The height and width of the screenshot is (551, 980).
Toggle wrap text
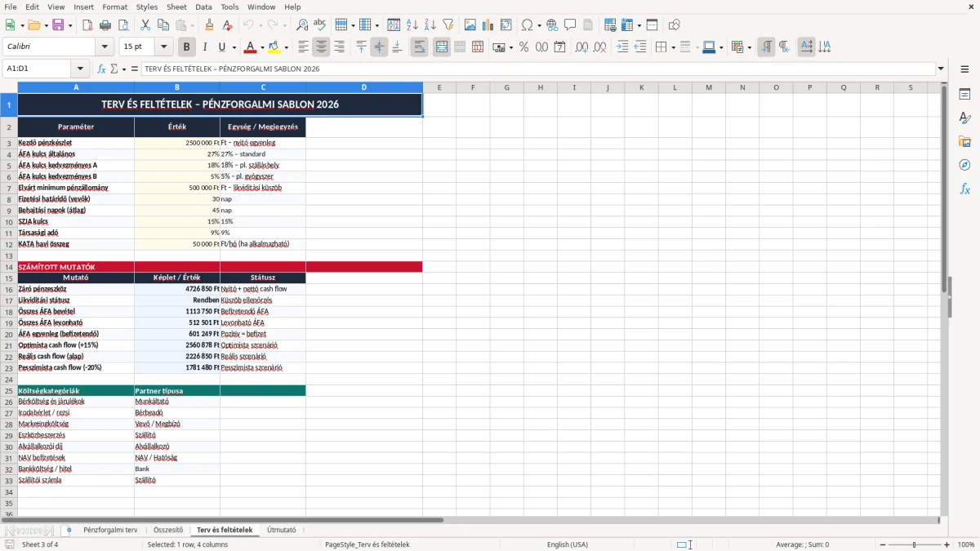pos(419,47)
